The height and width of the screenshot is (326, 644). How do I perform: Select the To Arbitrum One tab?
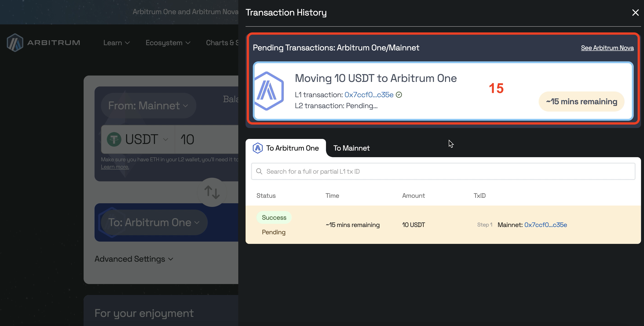292,148
